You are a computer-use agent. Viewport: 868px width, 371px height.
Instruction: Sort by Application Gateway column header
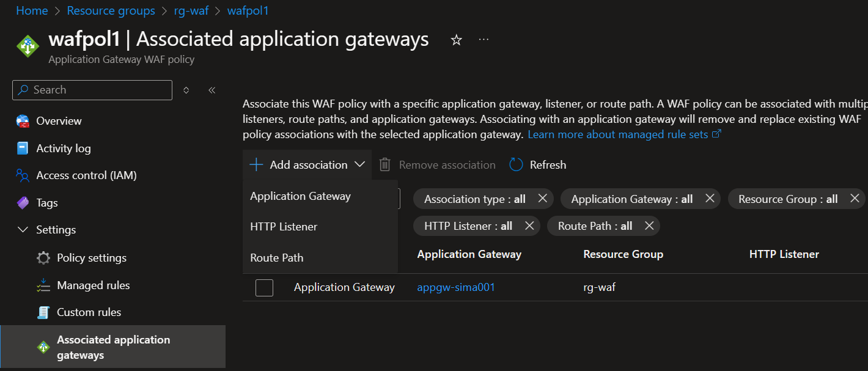click(x=469, y=254)
